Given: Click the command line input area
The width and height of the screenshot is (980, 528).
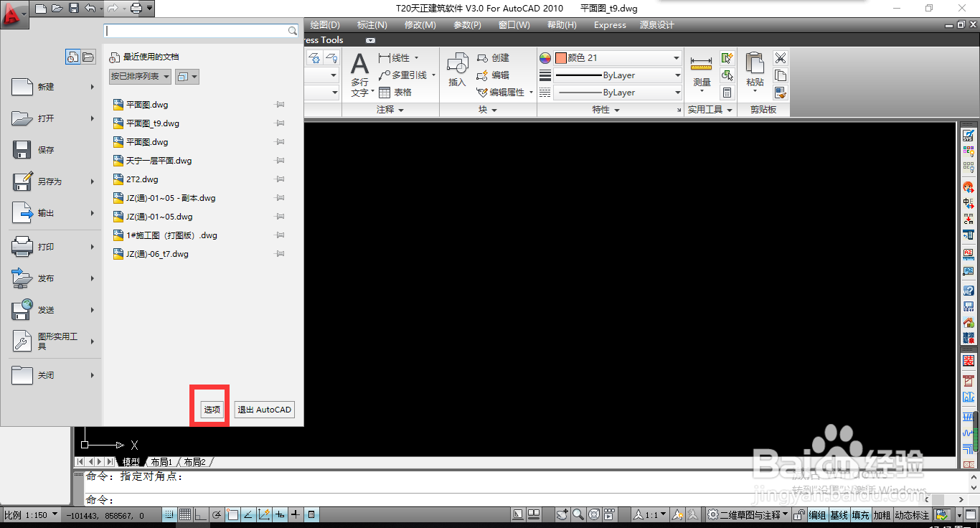Looking at the screenshot, I should pyautogui.click(x=502, y=499).
